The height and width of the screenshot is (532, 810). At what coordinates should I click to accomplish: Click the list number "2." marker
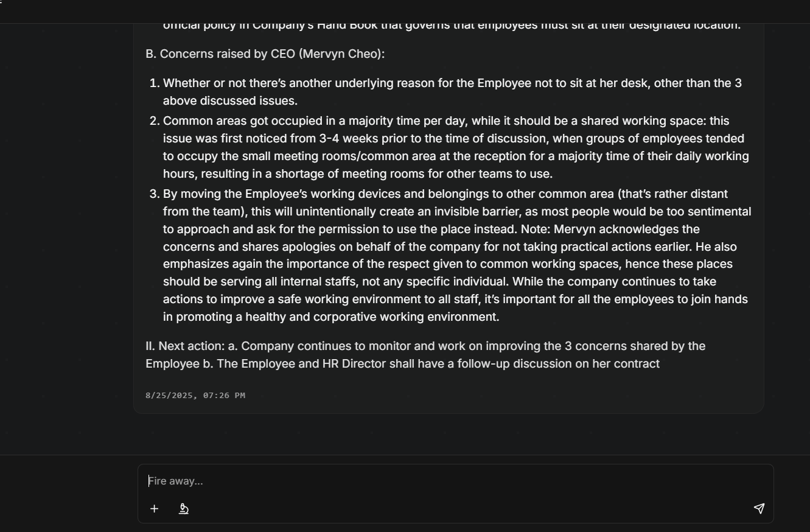point(155,121)
